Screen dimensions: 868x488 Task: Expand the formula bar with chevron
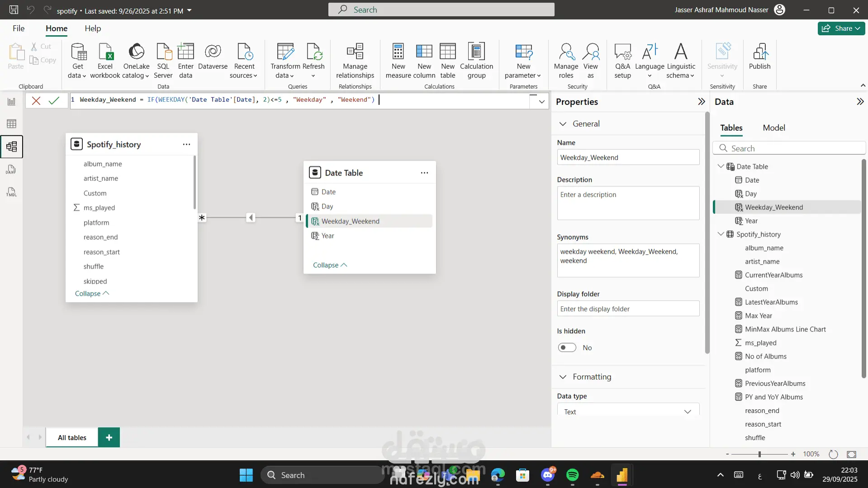[541, 101]
